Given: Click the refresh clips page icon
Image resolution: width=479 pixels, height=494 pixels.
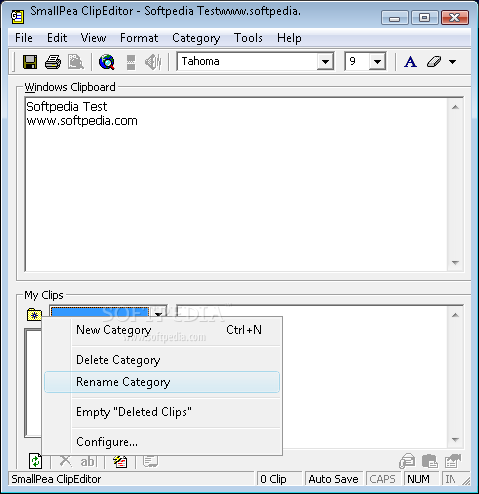Looking at the screenshot, I should pyautogui.click(x=35, y=461).
